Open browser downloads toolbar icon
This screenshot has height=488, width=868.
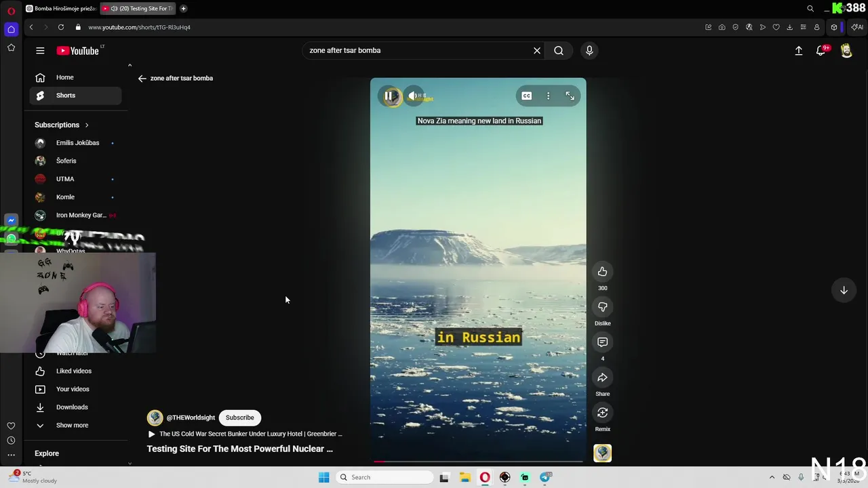(x=789, y=27)
